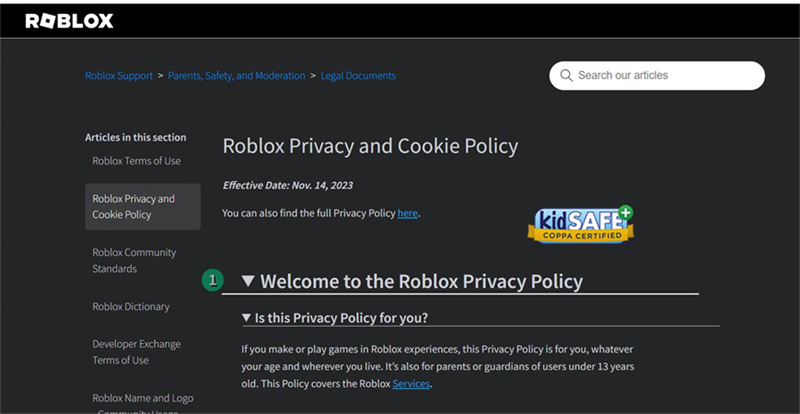Open Roblox Terms of Use article

pos(137,161)
